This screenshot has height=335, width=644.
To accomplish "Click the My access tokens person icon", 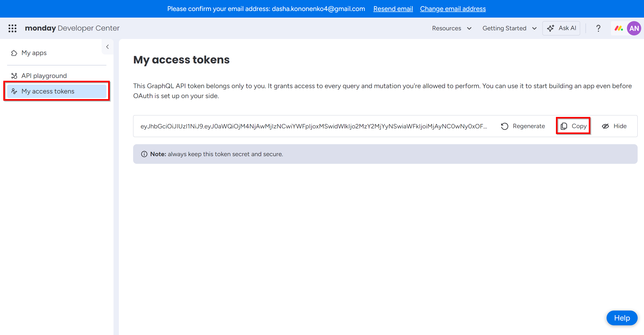I will (14, 91).
